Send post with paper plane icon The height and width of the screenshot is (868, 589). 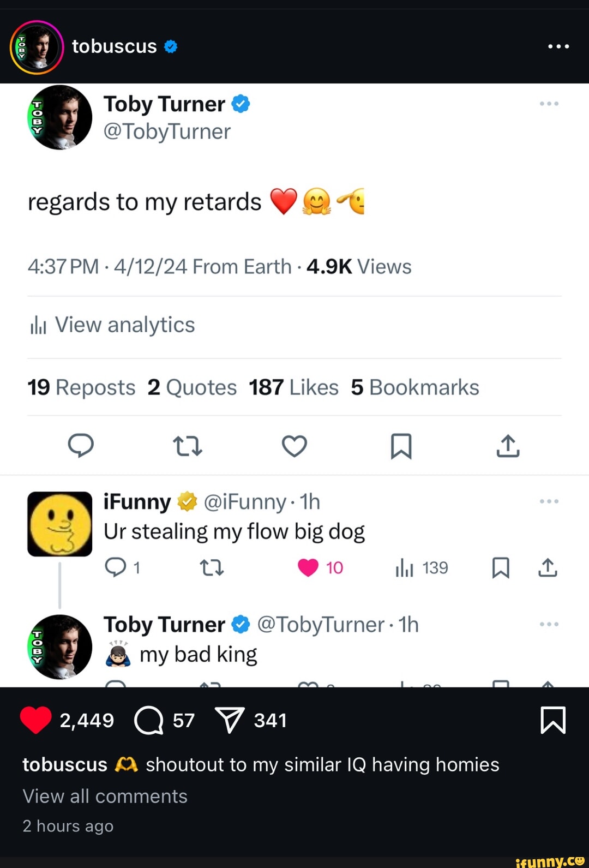[x=230, y=720]
